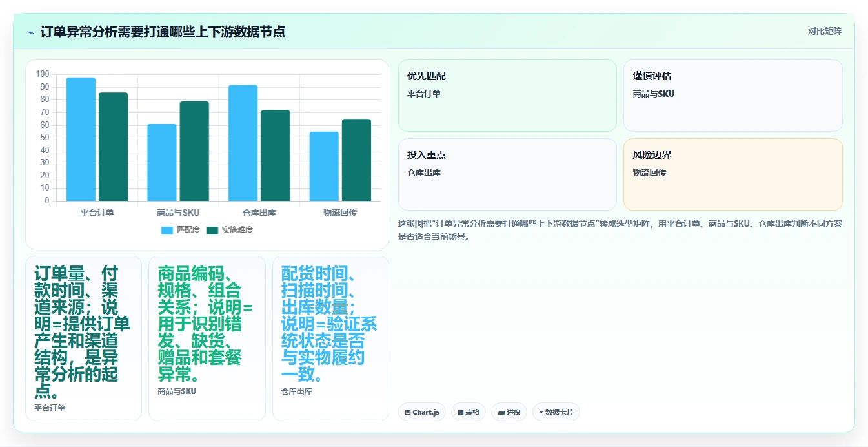Click the y-axis value 50

pyautogui.click(x=45, y=138)
